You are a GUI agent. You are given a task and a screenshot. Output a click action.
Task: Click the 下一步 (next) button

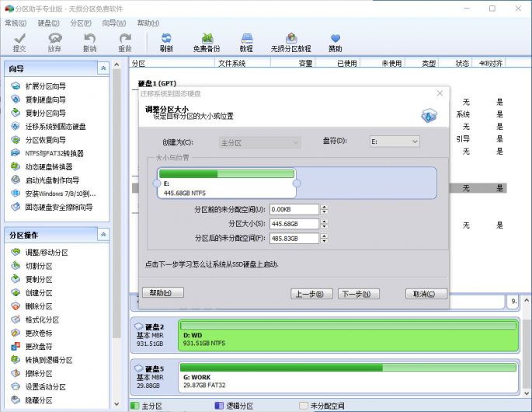[359, 294]
